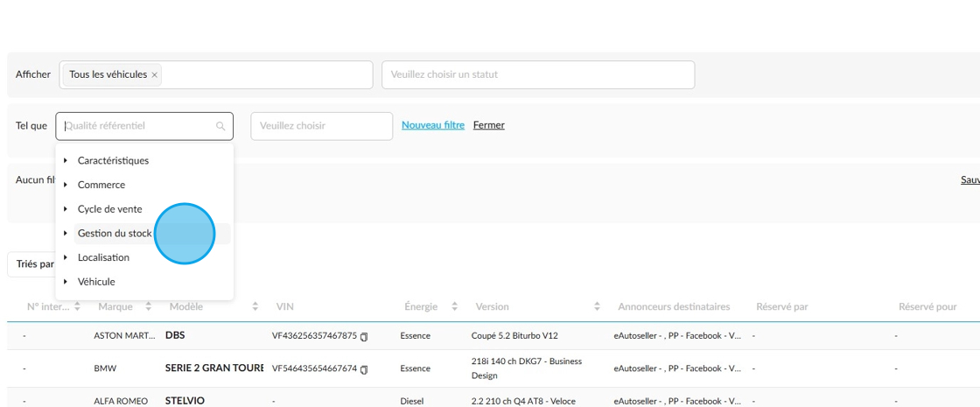Click inside the Afficher vehicles selector field
The height and width of the screenshot is (407, 980).
tap(216, 74)
